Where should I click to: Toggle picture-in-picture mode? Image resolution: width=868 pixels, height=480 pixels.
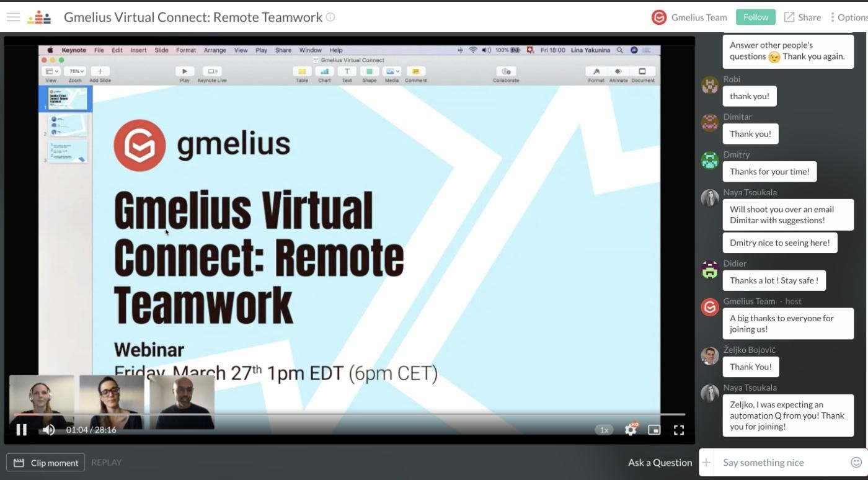(654, 430)
